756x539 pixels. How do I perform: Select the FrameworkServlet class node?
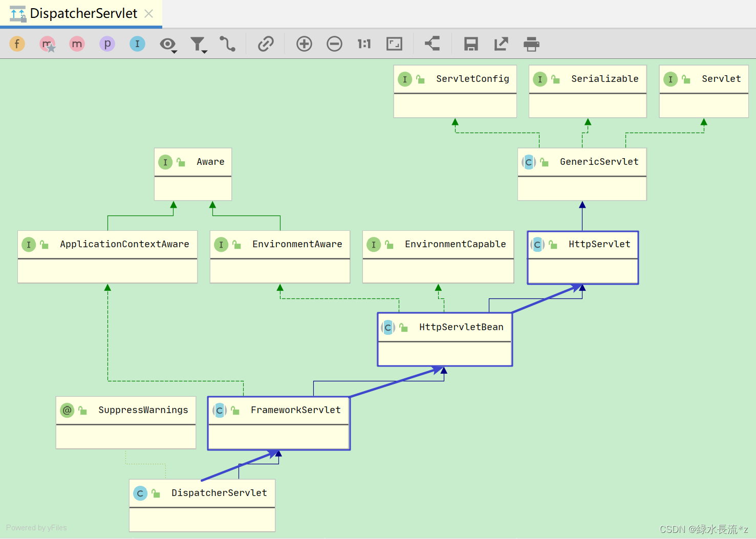tap(279, 423)
